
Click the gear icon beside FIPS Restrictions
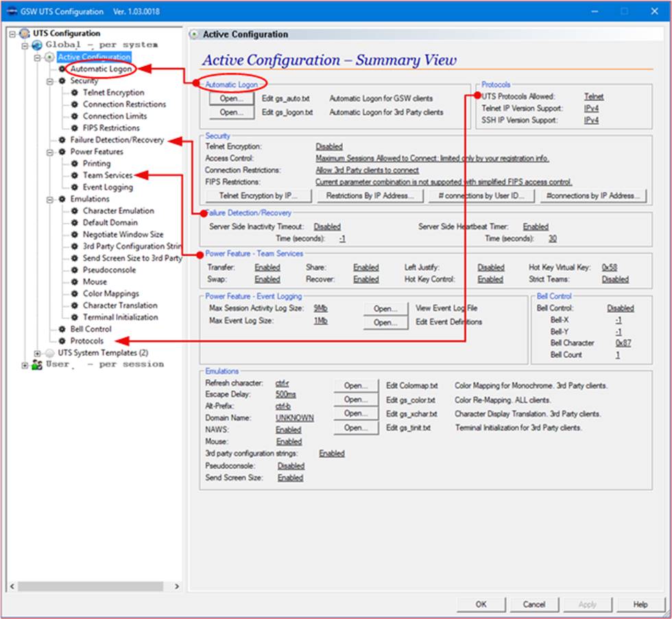[x=75, y=128]
